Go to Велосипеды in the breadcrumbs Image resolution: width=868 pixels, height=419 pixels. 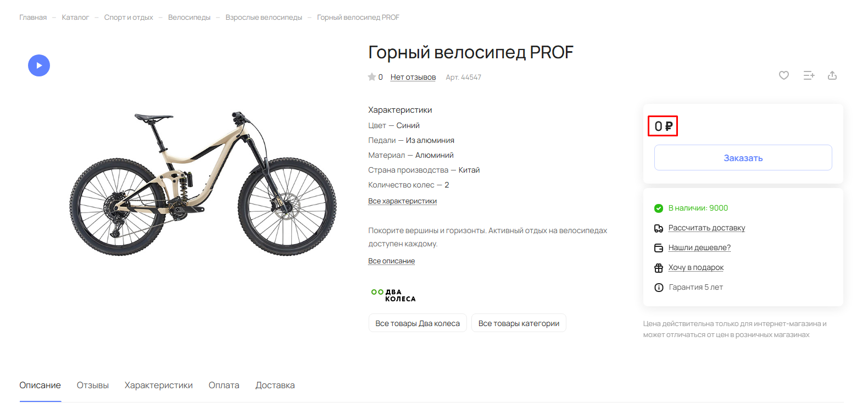point(189,18)
